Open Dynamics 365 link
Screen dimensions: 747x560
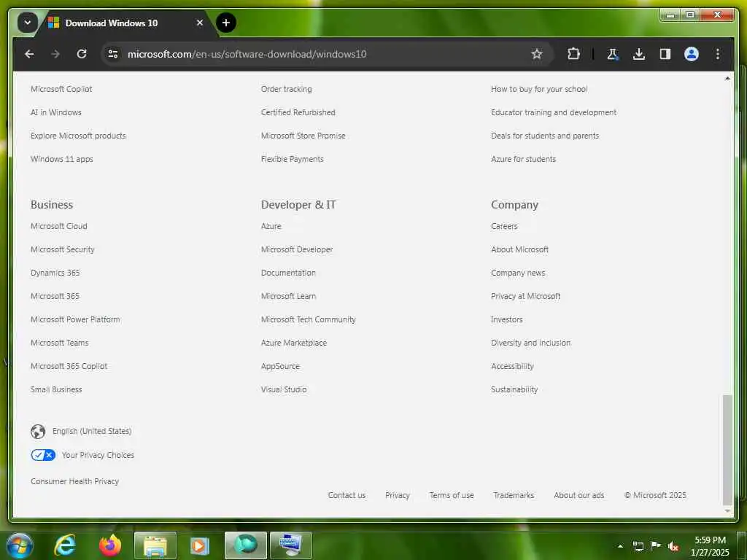tap(55, 273)
